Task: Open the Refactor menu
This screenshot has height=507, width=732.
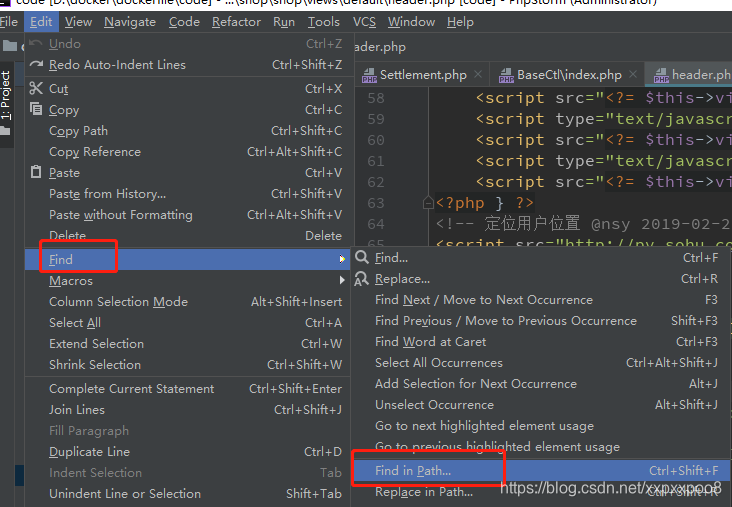Action: click(236, 22)
